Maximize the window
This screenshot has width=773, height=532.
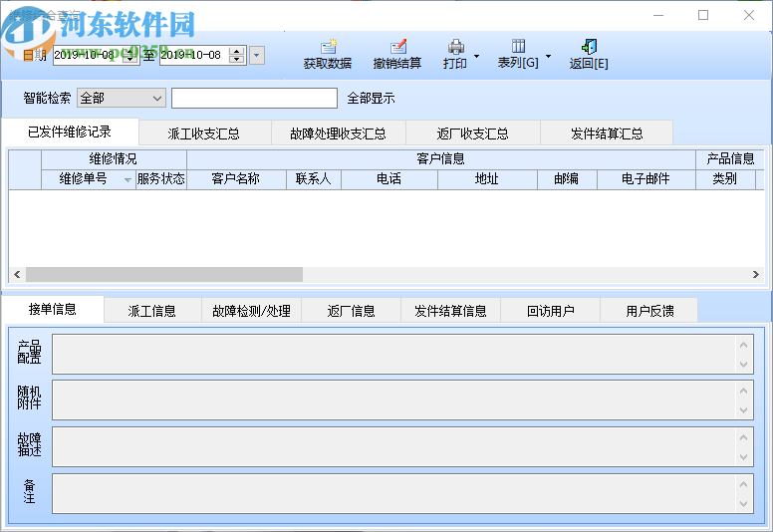[703, 15]
